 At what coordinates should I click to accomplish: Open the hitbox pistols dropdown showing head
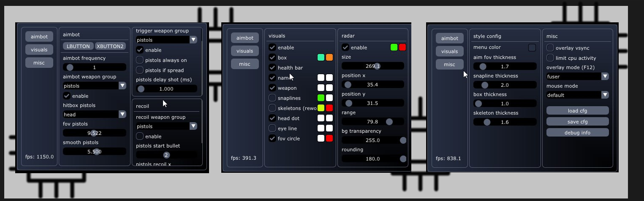pyautogui.click(x=95, y=114)
